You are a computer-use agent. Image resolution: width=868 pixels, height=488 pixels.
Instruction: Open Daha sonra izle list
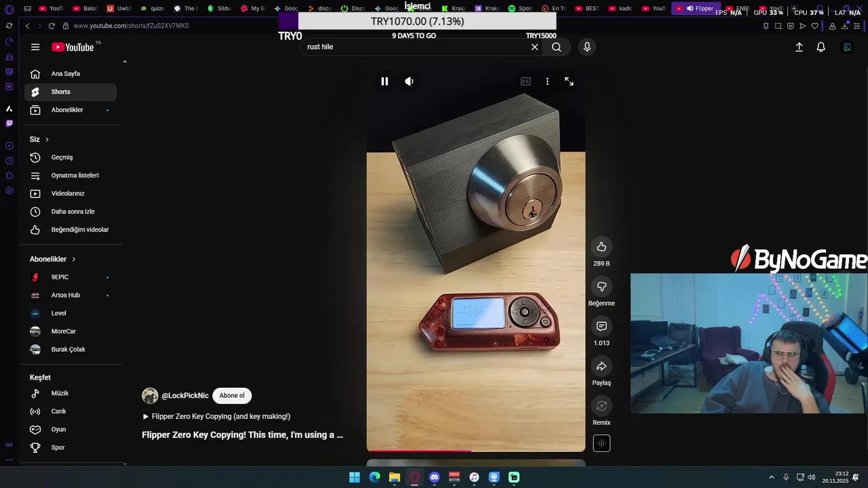click(x=71, y=211)
